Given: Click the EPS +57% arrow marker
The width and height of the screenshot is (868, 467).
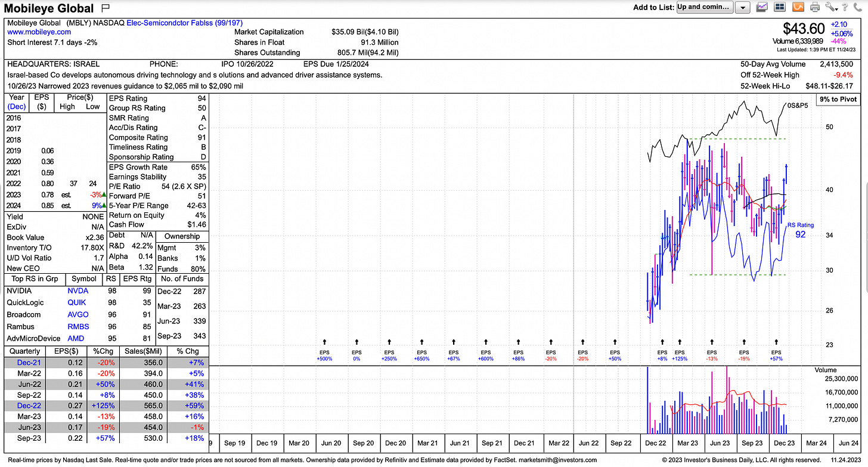Looking at the screenshot, I should click(776, 342).
